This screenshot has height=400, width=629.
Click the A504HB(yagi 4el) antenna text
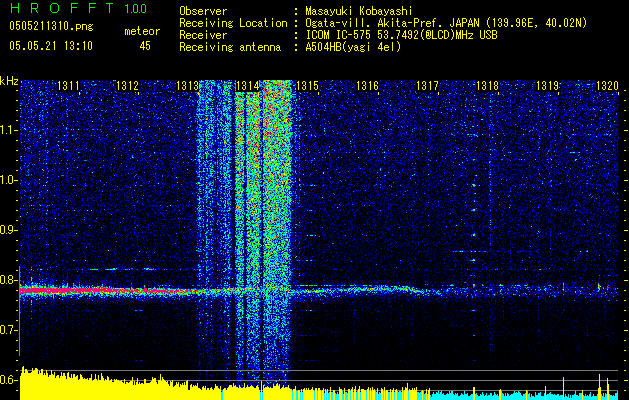[x=353, y=47]
